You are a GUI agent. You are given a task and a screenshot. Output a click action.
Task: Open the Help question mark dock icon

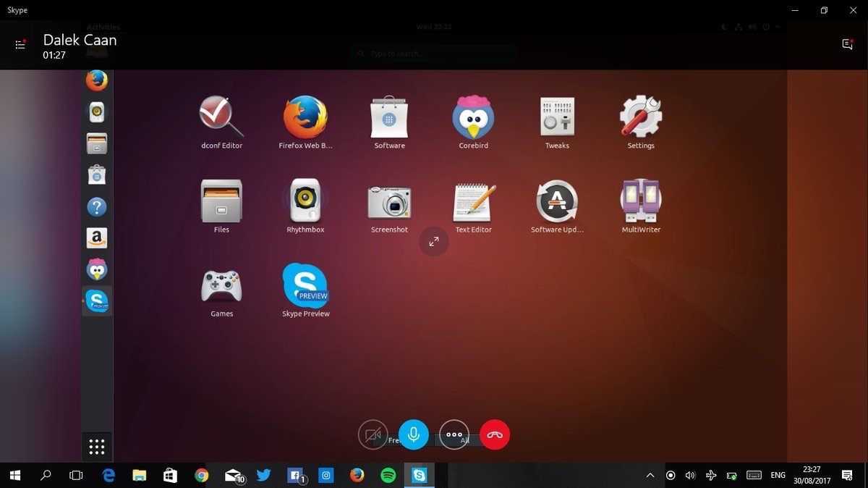(97, 207)
